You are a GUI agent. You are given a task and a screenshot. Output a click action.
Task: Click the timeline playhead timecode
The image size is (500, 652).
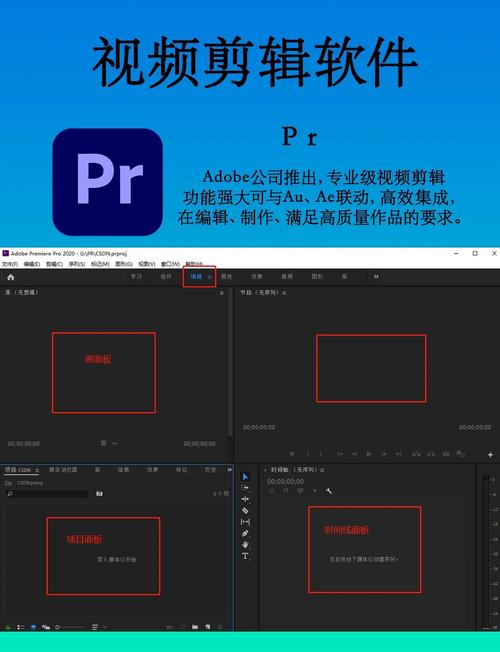pos(285,482)
